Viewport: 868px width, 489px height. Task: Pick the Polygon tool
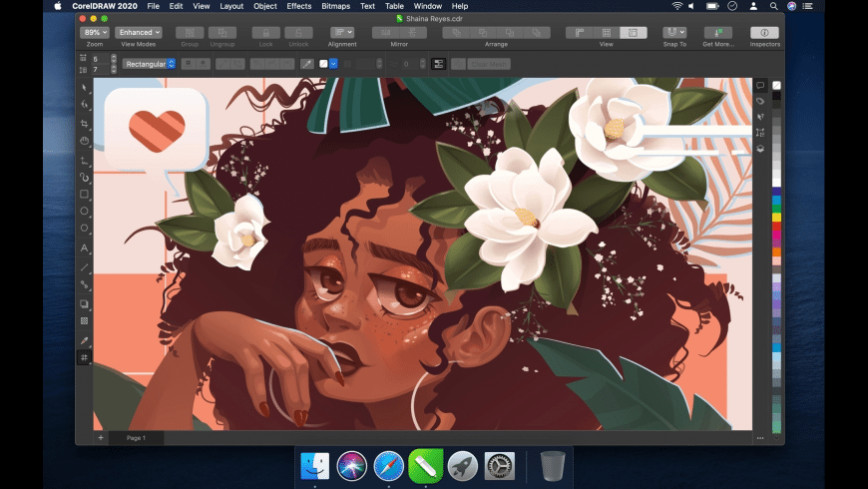point(84,229)
